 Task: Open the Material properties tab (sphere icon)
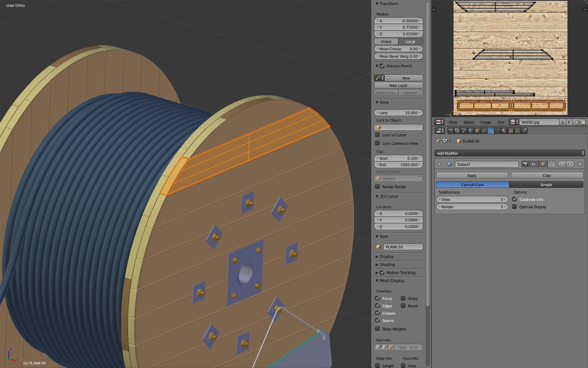(x=504, y=131)
